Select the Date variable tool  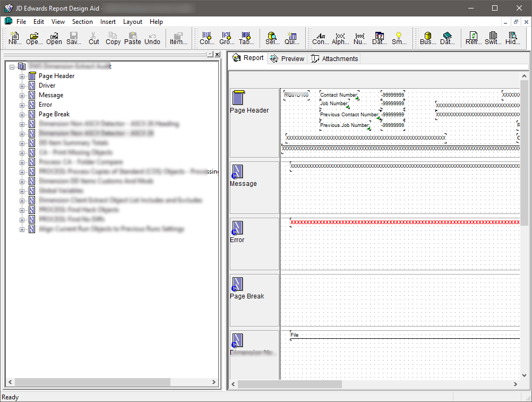coord(379,38)
